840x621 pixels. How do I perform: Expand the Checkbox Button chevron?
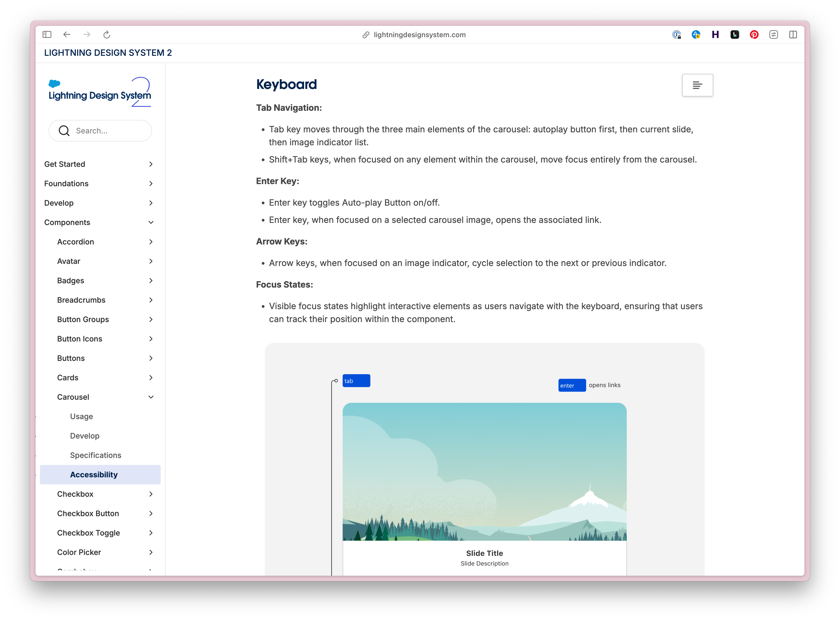point(151,513)
